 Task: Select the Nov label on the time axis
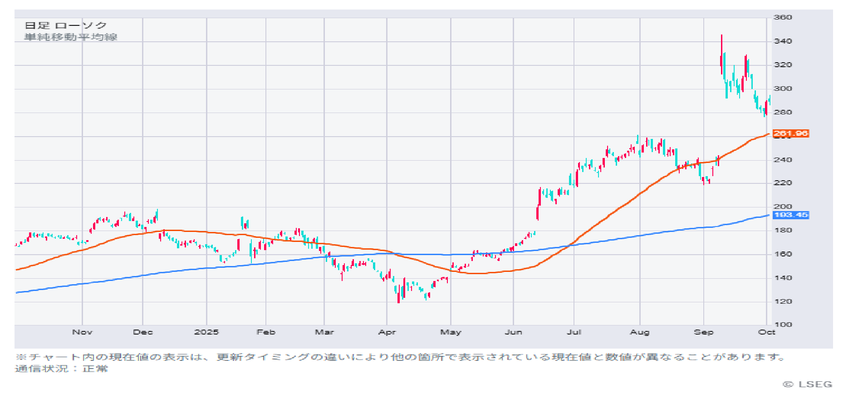click(82, 332)
